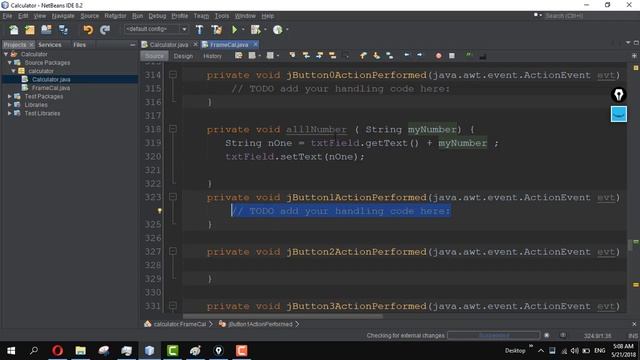The image size is (640, 360).
Task: Open the File menu
Action: 7,16
